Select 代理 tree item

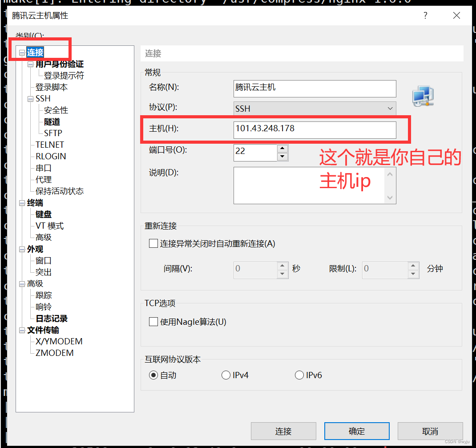44,179
